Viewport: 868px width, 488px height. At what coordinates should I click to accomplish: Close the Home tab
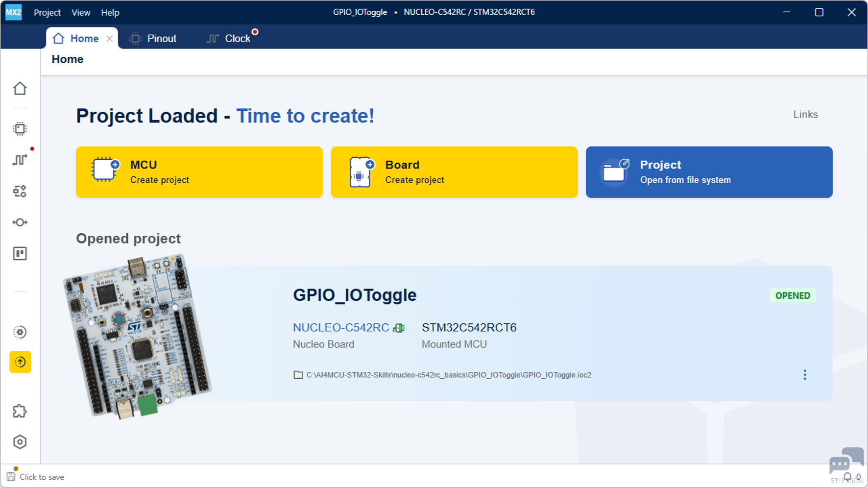click(110, 39)
